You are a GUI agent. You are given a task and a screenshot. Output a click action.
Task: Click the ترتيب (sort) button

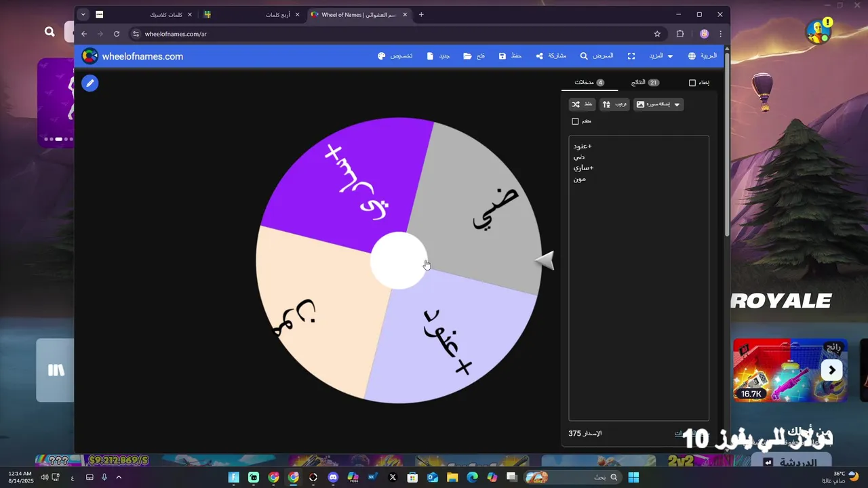[x=615, y=104]
